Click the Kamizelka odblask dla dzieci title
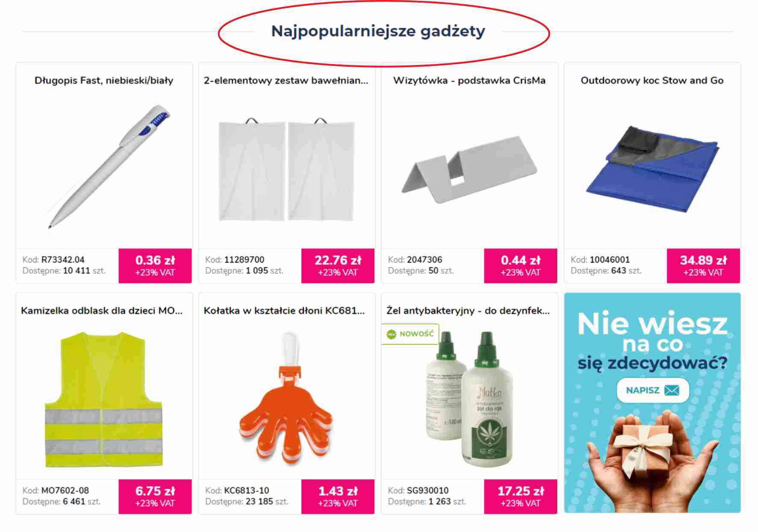 pyautogui.click(x=102, y=310)
